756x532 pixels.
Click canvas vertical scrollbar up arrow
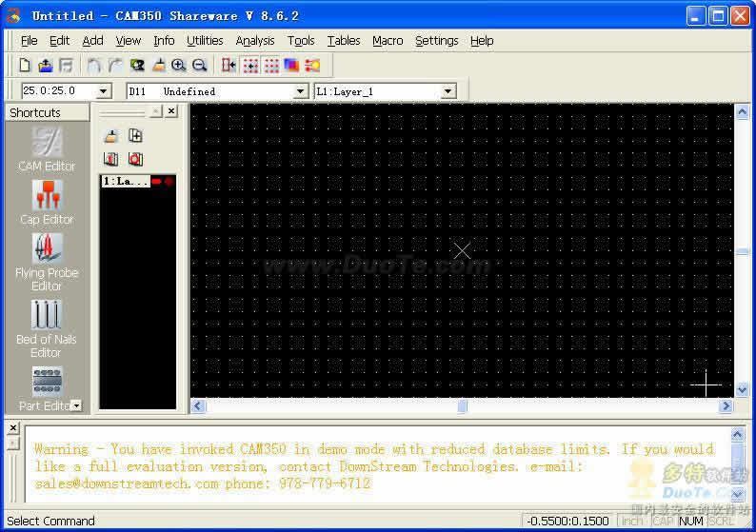pyautogui.click(x=743, y=112)
